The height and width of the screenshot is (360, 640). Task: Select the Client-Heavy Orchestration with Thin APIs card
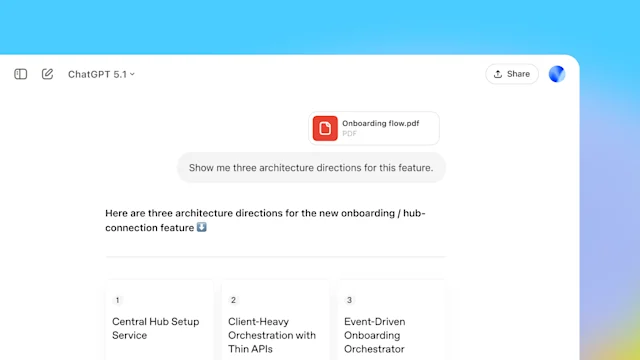[276, 320]
